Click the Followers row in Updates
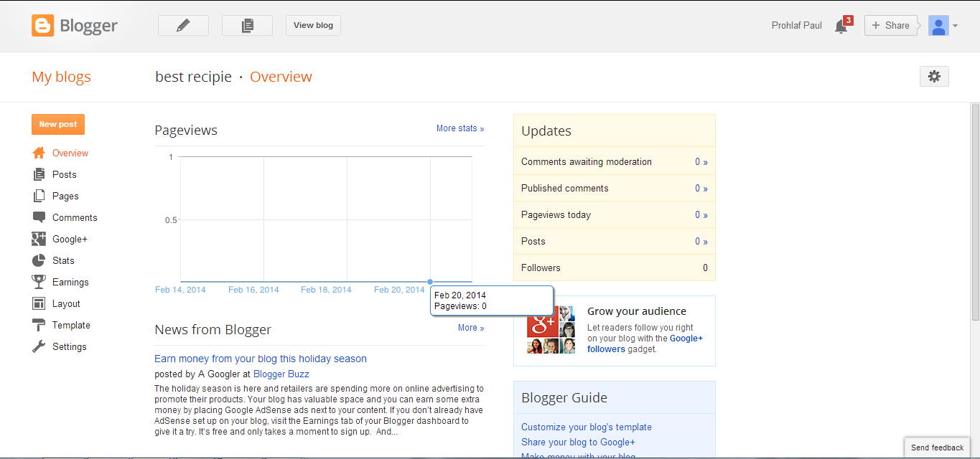This screenshot has width=980, height=459. click(615, 268)
